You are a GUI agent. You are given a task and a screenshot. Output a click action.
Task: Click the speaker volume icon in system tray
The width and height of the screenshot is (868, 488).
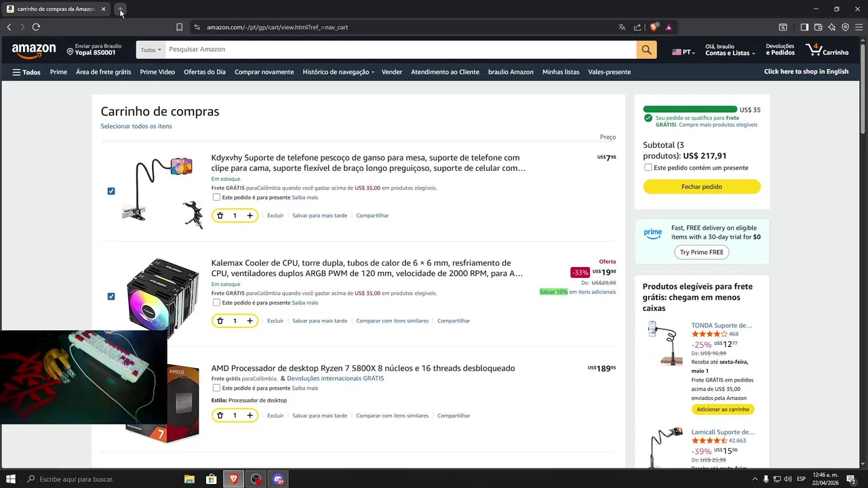[x=788, y=479]
